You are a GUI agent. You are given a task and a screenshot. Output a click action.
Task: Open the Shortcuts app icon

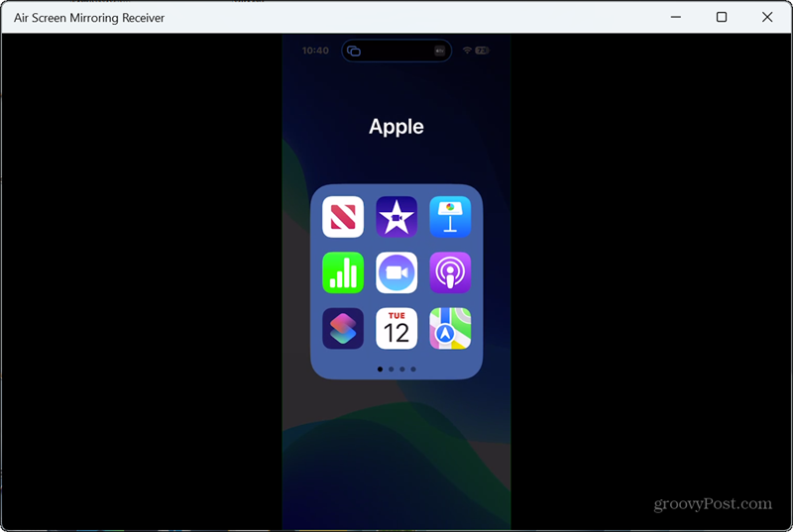pyautogui.click(x=343, y=328)
